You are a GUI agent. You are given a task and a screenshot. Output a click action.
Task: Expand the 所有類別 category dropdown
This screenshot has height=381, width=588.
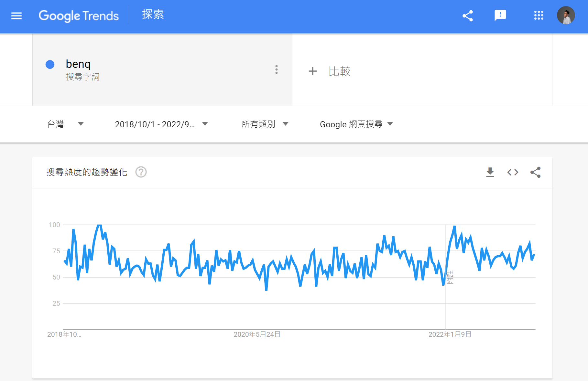pos(265,124)
